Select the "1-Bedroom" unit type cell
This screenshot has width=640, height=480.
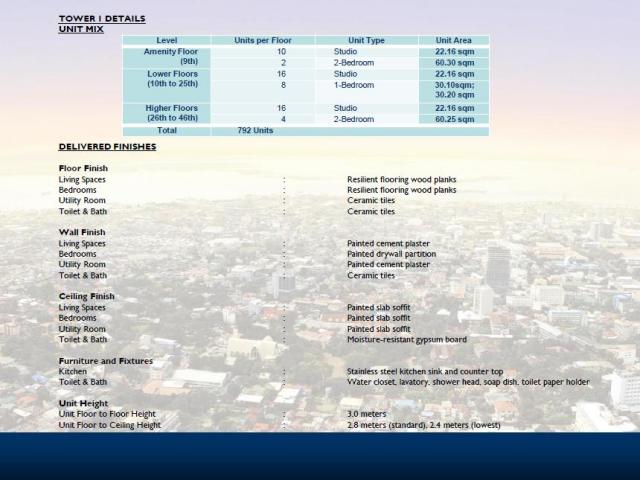click(354, 85)
